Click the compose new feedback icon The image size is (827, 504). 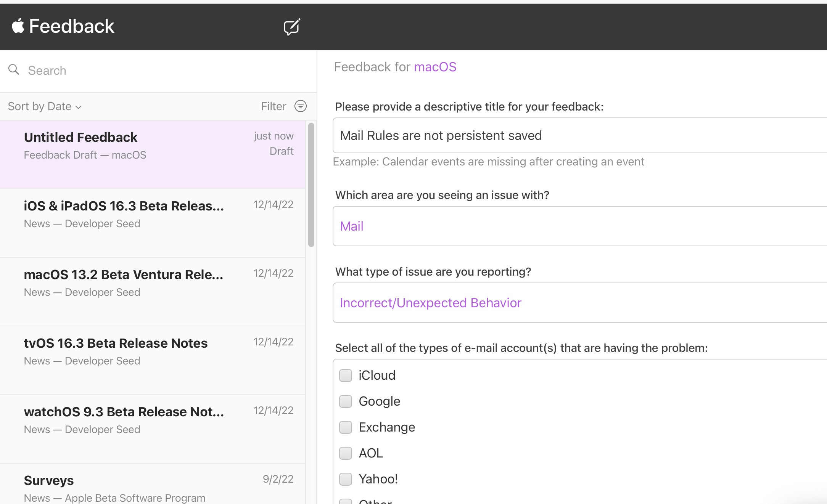tap(292, 27)
